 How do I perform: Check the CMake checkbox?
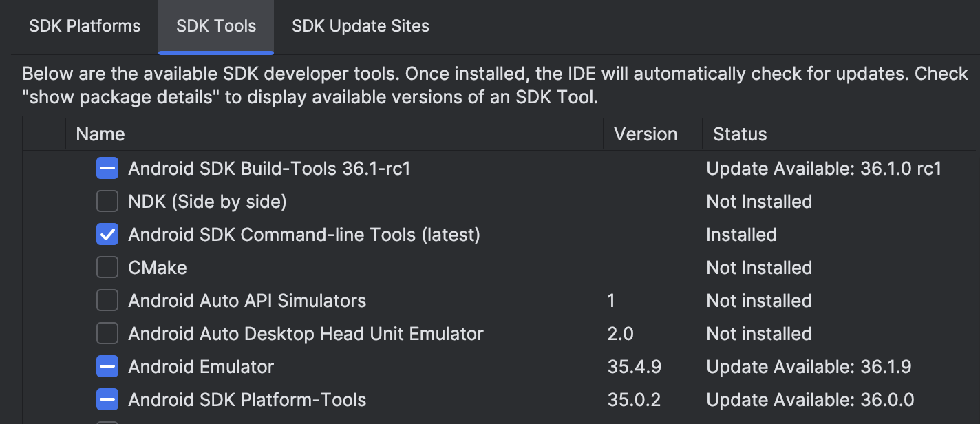(x=107, y=268)
